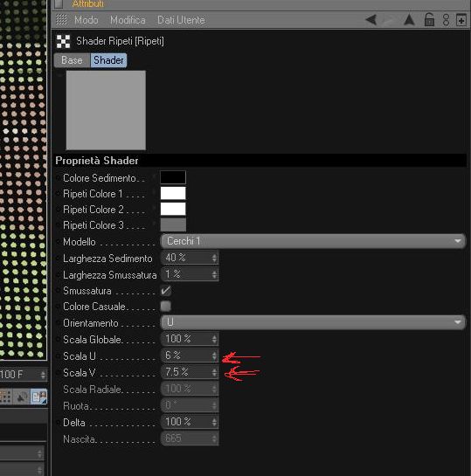Open new Attribute Manager with plus icon
This screenshot has height=476, width=471.
[x=461, y=20]
